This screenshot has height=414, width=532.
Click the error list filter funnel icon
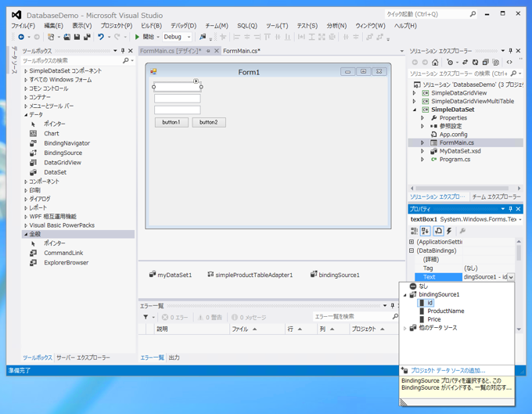146,317
